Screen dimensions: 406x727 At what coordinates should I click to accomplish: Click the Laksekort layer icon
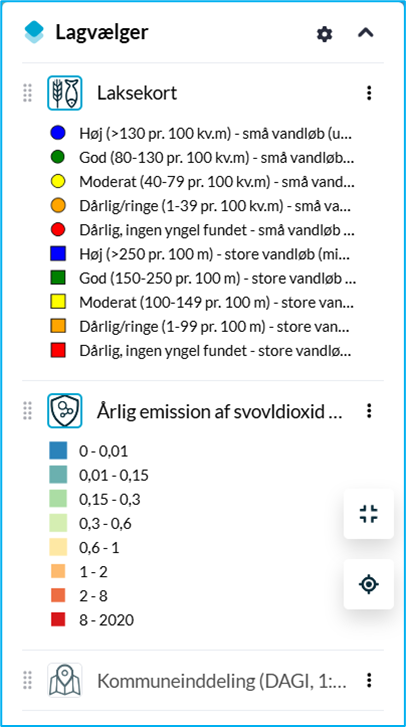pyautogui.click(x=65, y=93)
